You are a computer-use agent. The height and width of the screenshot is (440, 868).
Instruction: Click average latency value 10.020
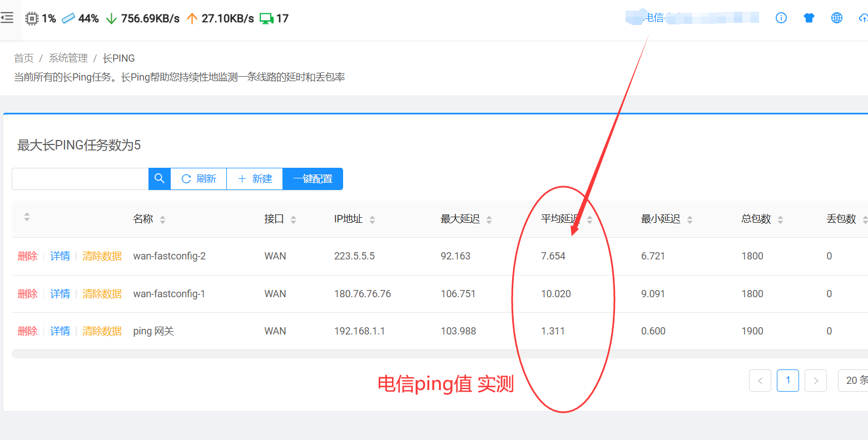[x=556, y=294]
